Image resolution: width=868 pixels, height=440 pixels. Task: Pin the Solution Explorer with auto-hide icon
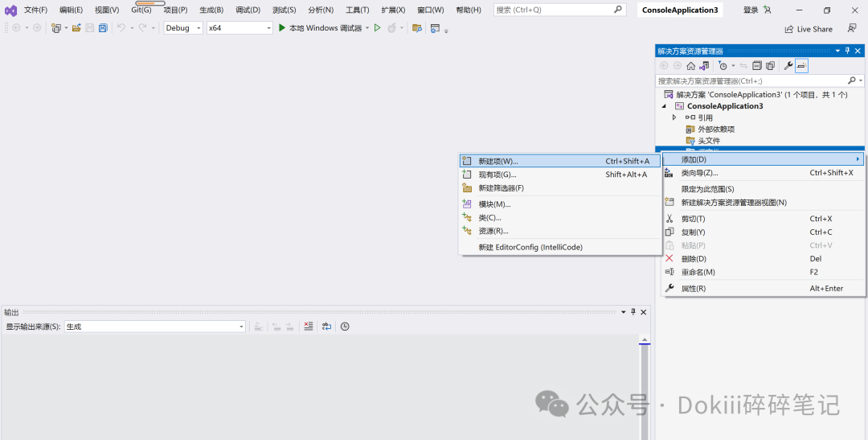(x=847, y=51)
